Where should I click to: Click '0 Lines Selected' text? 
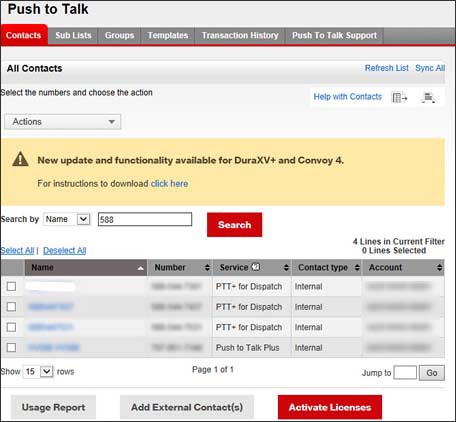[394, 250]
